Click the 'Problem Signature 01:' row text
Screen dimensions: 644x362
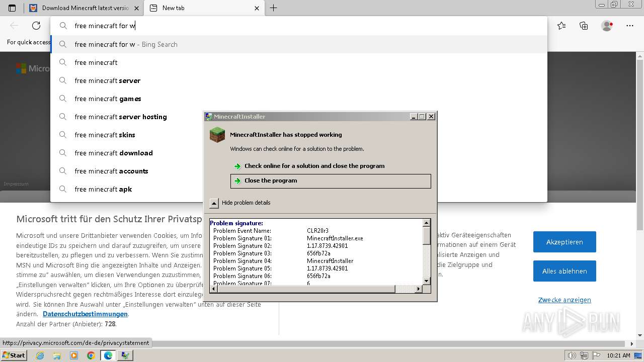242,238
